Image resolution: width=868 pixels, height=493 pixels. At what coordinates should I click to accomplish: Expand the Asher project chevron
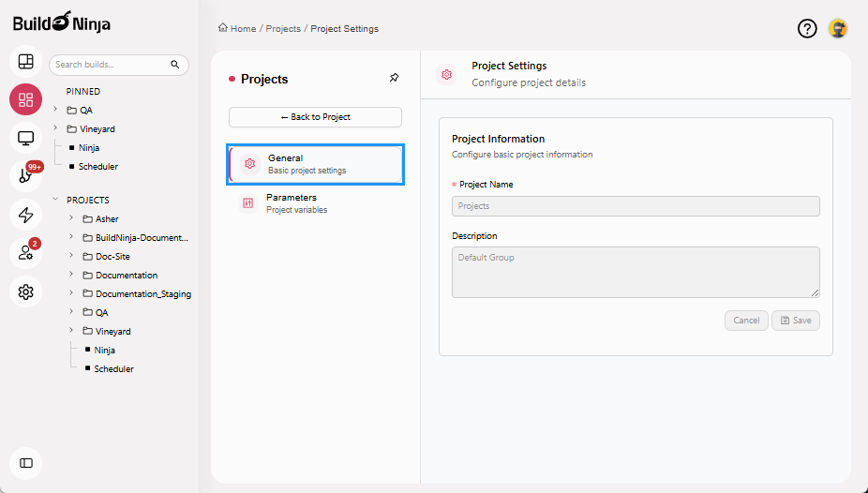(71, 218)
